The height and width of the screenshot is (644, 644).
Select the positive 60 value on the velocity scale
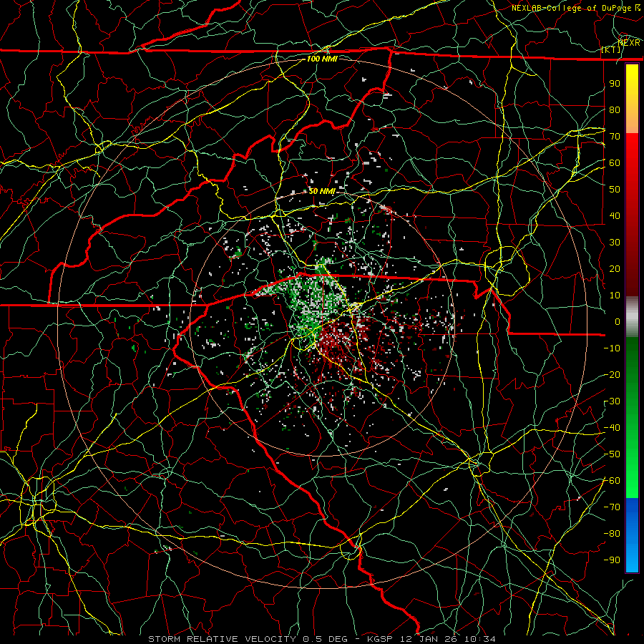coord(615,163)
